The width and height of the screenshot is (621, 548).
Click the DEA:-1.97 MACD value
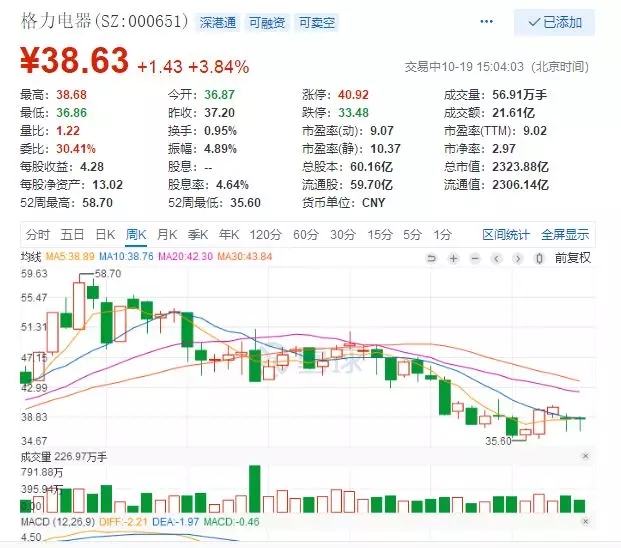pos(175,521)
